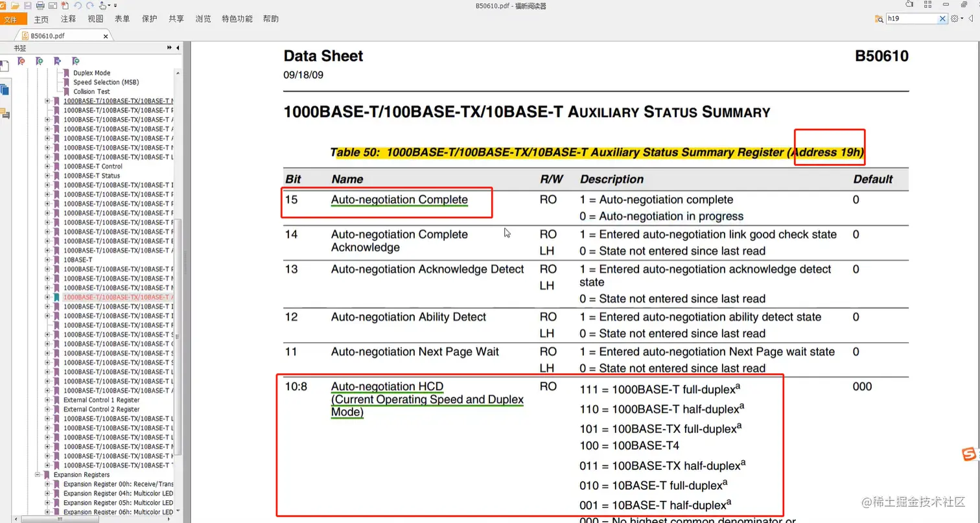Expand the 1000BASE-T Control bookmark node

coord(47,167)
